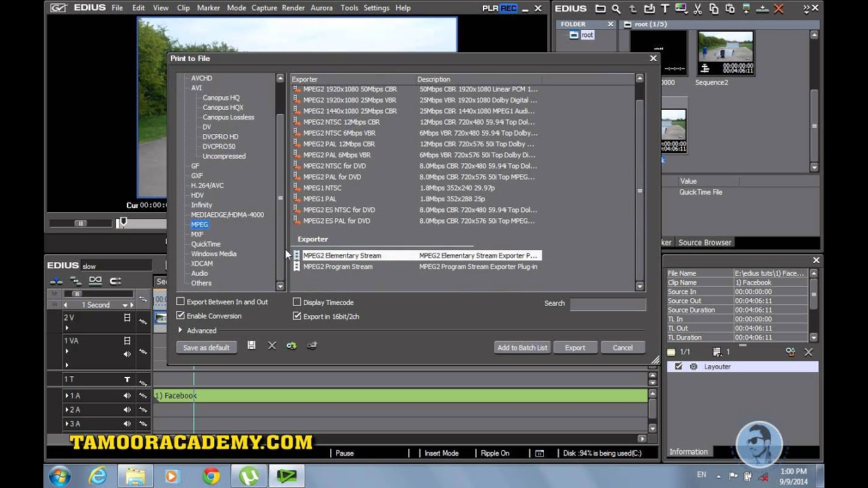Click the Windows Start button
The width and height of the screenshot is (868, 488).
[60, 476]
